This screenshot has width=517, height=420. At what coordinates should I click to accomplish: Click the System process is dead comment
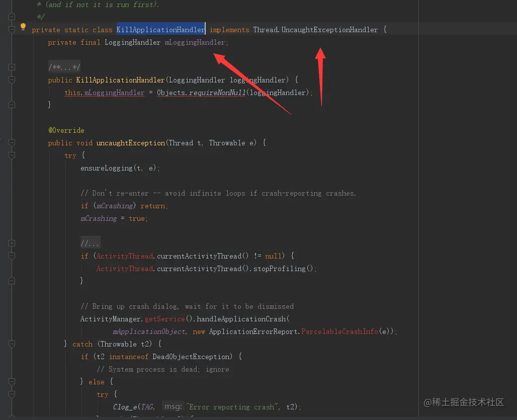click(x=163, y=369)
